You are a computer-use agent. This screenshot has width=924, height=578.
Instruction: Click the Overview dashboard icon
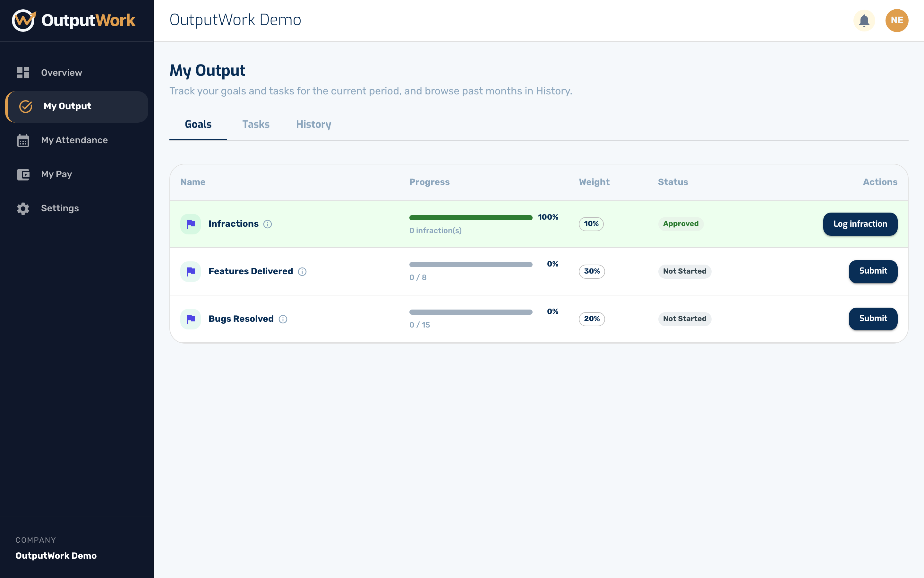(x=23, y=73)
